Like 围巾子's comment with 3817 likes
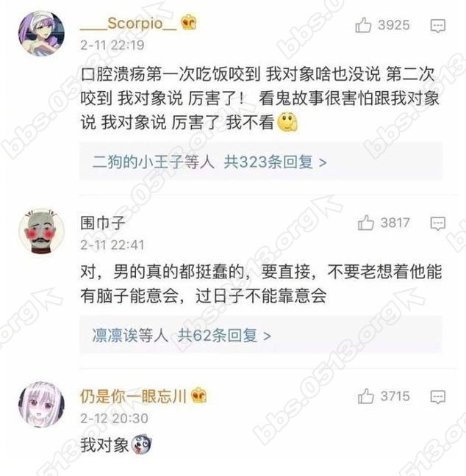 (x=366, y=223)
